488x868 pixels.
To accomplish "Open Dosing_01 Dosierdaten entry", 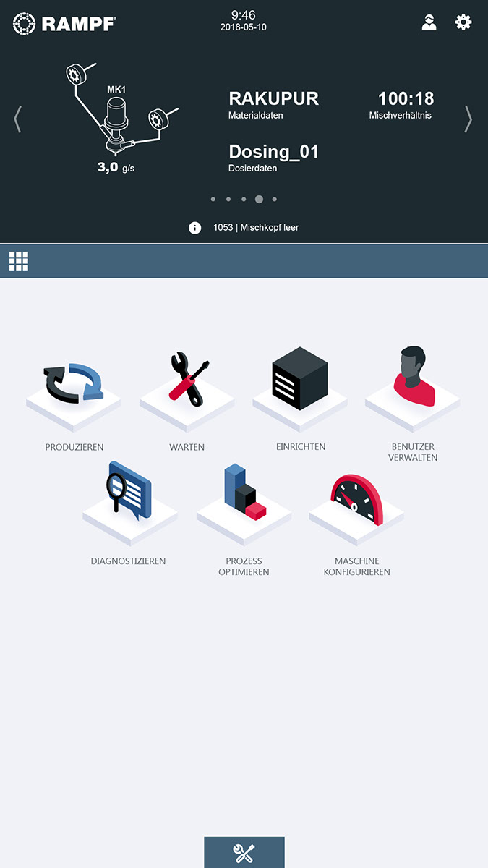I will tap(274, 158).
